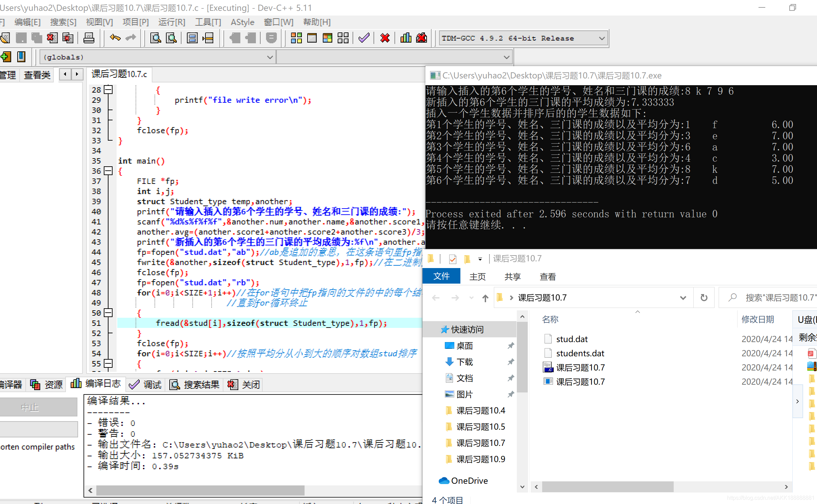The height and width of the screenshot is (504, 817).
Task: Select 桌面 in Explorer quick access
Action: tap(464, 345)
